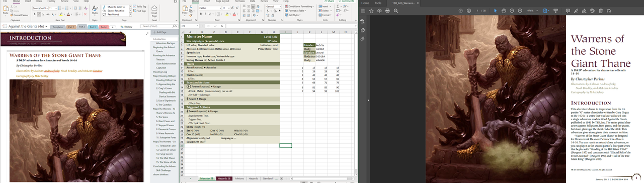Open the Styles gallery in OneNote
644x183 pixels.
pos(95,11)
